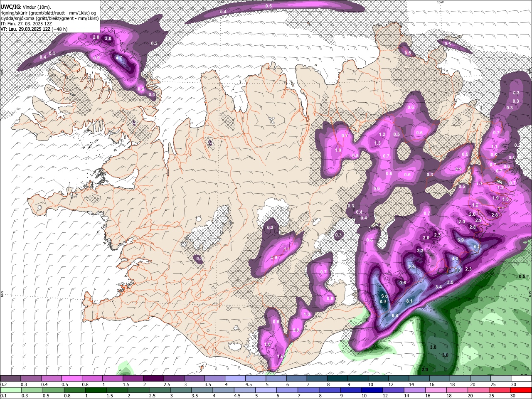Click the 3.6 map value near the coast
The image size is (532, 399).
pos(403,283)
